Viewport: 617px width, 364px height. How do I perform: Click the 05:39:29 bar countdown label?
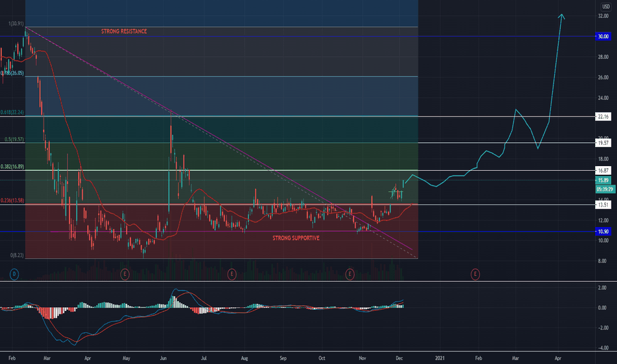click(605, 189)
